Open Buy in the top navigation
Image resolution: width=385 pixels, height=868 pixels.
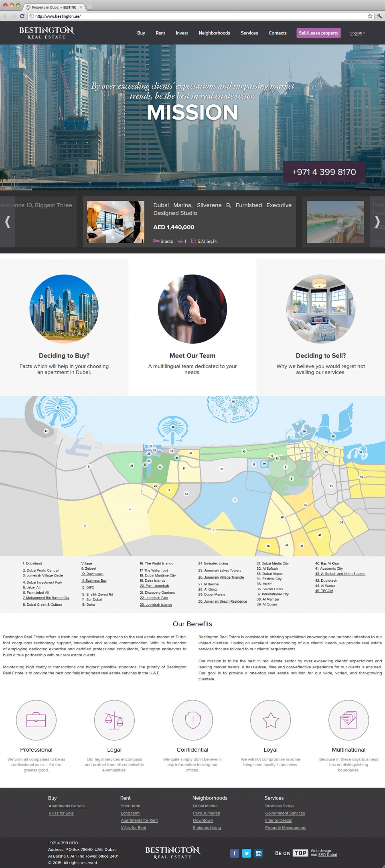[x=141, y=33]
